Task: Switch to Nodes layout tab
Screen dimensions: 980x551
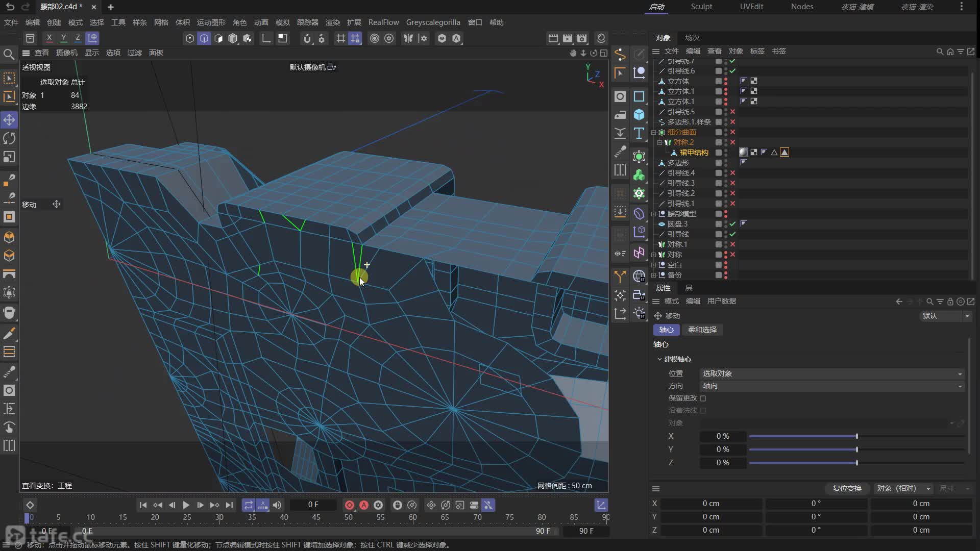Action: (x=802, y=7)
